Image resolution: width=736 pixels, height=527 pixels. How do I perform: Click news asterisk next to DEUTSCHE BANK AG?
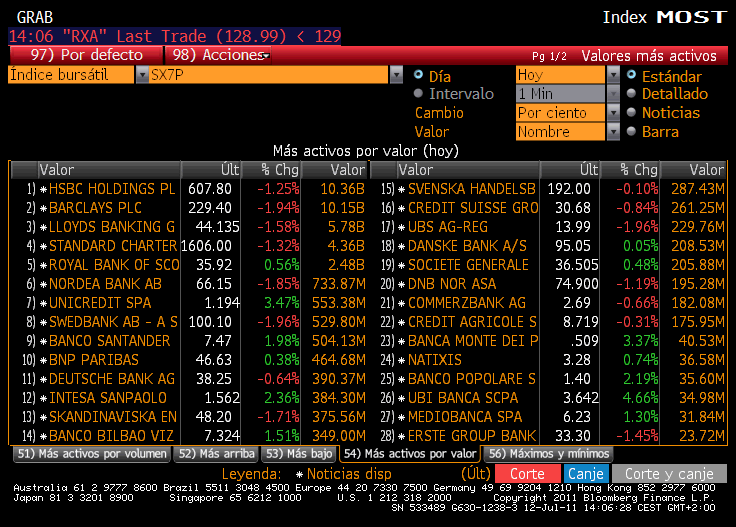tap(43, 380)
